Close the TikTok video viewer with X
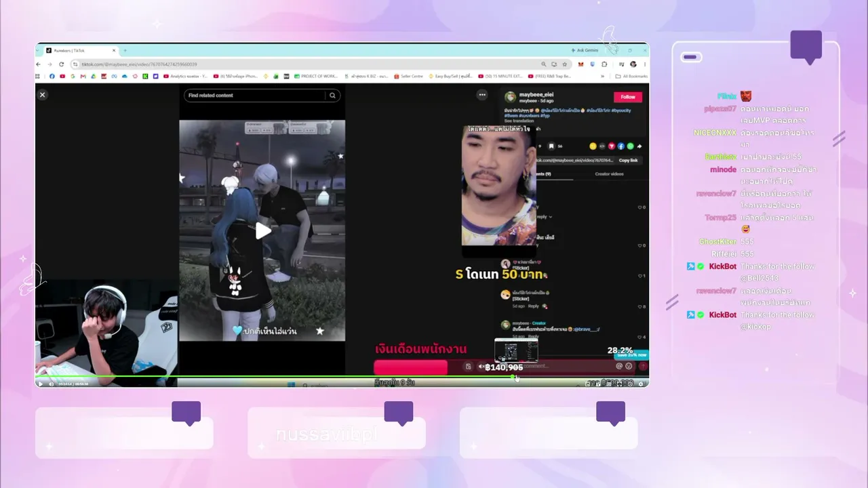The height and width of the screenshot is (488, 868). pos(42,95)
